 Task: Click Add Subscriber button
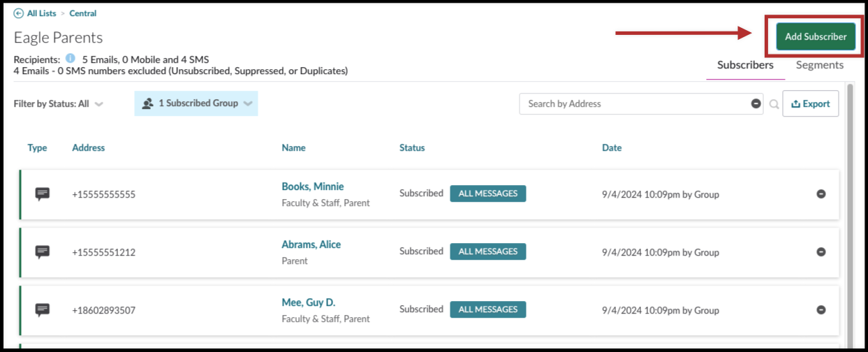tap(816, 36)
